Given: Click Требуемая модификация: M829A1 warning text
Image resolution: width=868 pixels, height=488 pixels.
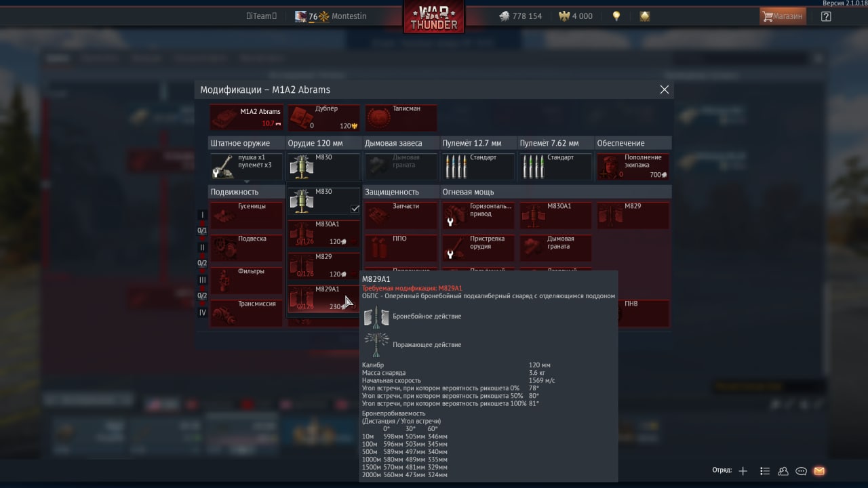Looking at the screenshot, I should pyautogui.click(x=412, y=288).
